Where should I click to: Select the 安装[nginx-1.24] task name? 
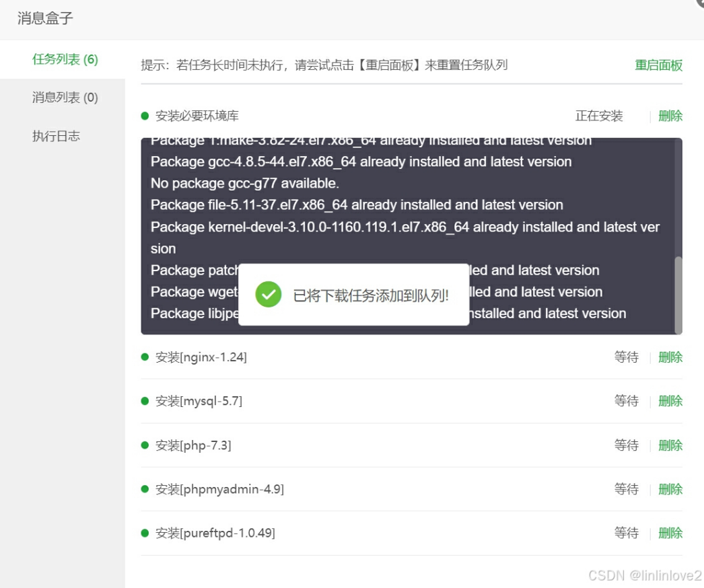(201, 357)
